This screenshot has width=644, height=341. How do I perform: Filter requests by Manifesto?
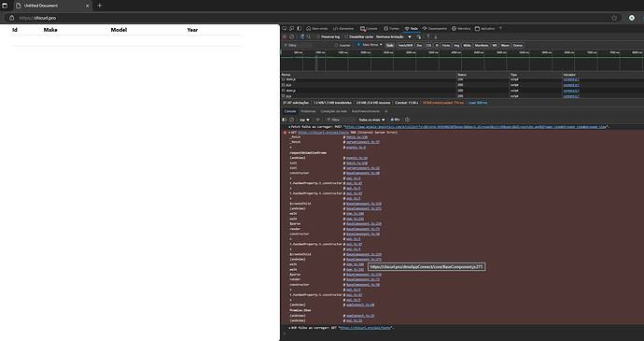(x=482, y=45)
